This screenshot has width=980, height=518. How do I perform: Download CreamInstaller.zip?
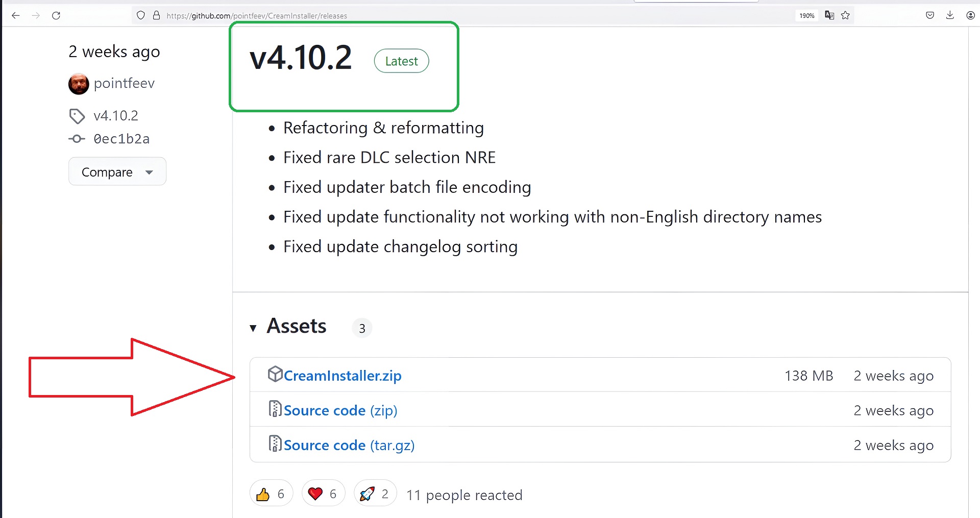point(342,376)
